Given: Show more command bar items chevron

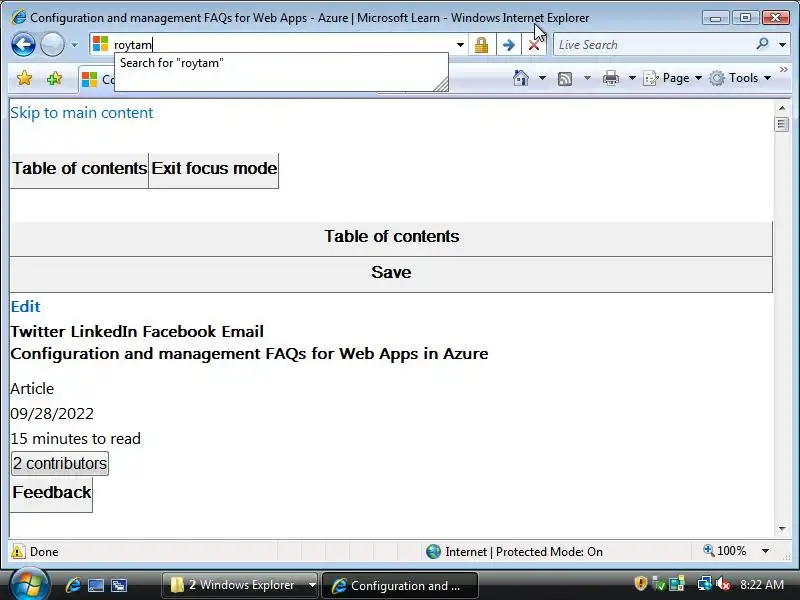Looking at the screenshot, I should click(784, 69).
